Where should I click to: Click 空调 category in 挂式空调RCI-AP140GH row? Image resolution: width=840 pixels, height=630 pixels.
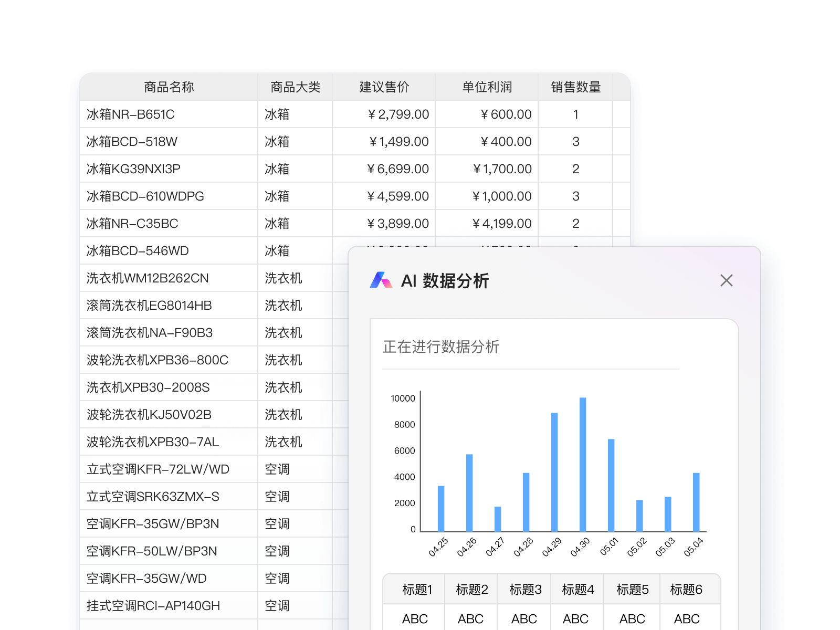click(x=295, y=606)
